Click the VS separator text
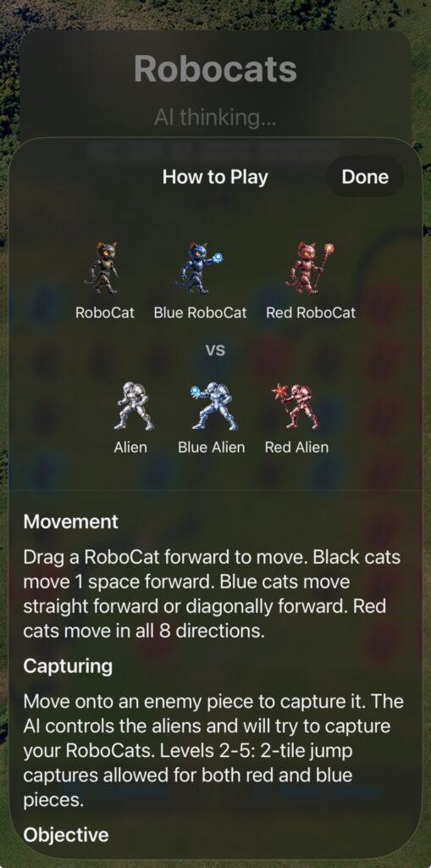431x868 pixels. click(x=215, y=350)
